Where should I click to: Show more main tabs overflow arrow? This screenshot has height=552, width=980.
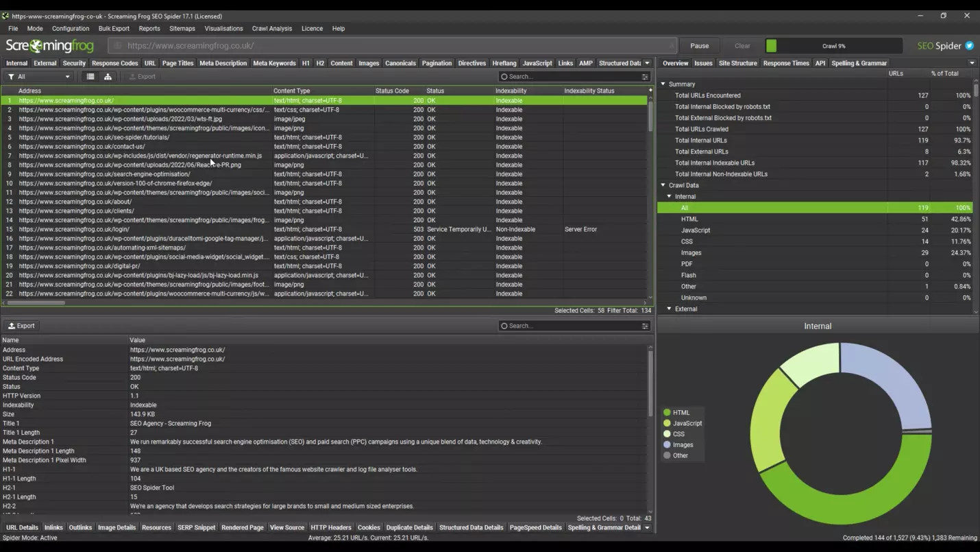(x=647, y=63)
